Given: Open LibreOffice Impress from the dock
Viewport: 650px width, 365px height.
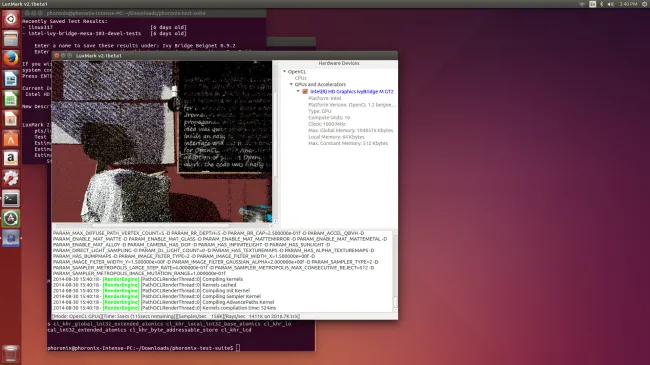Looking at the screenshot, I should click(x=11, y=119).
